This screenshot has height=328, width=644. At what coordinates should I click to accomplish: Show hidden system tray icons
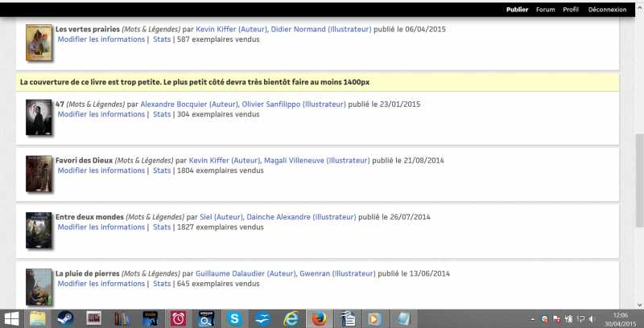point(532,318)
